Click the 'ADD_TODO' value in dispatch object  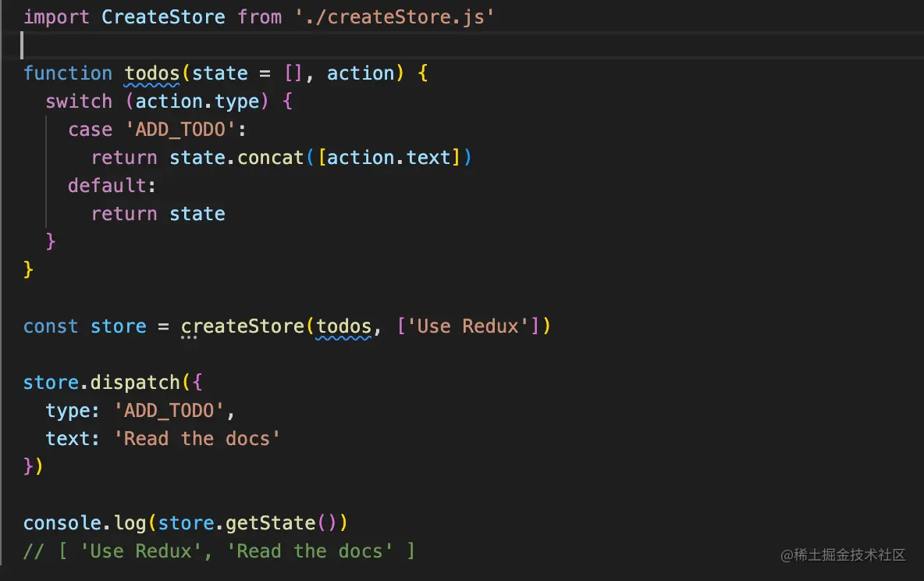coord(169,411)
